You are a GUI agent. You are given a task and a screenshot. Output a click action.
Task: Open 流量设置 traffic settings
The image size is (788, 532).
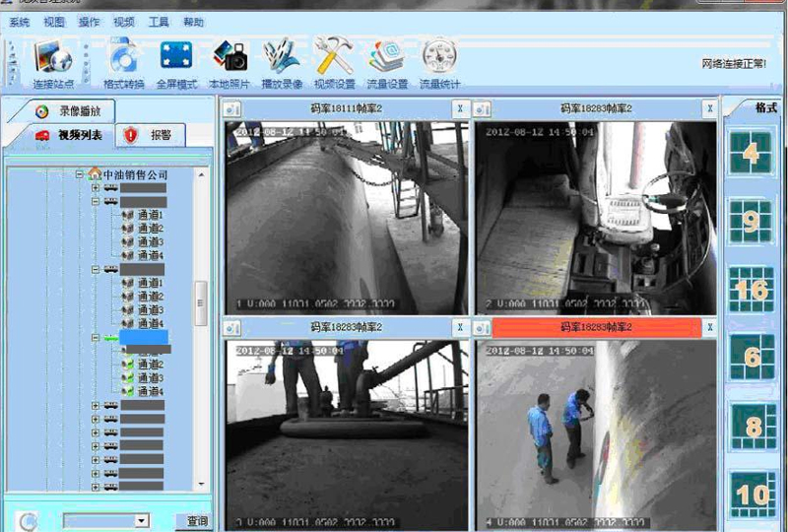pyautogui.click(x=387, y=63)
